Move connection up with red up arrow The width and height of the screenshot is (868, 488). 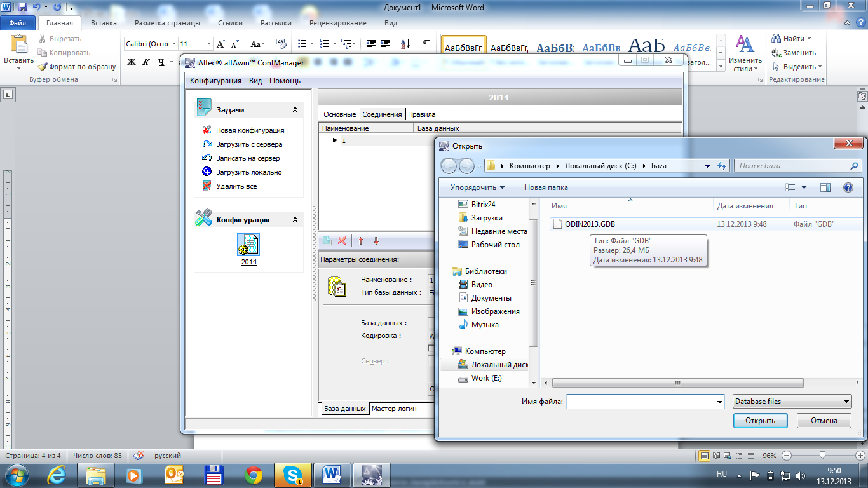pyautogui.click(x=361, y=241)
